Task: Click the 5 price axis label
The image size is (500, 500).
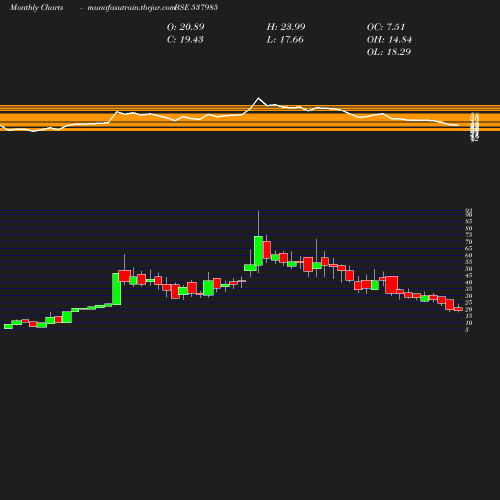Action: [467, 330]
